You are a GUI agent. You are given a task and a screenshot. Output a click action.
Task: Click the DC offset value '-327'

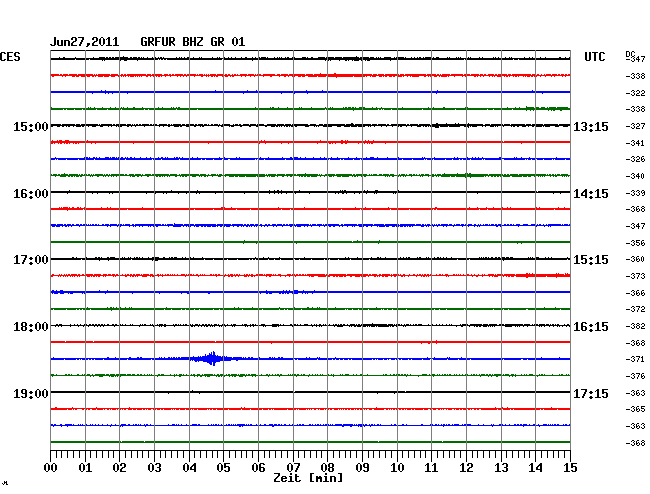tap(635, 126)
